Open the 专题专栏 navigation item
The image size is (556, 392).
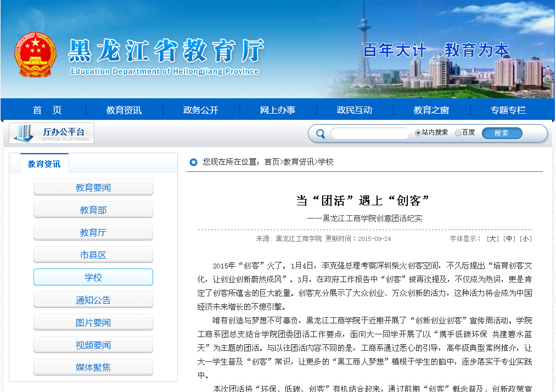coord(508,110)
